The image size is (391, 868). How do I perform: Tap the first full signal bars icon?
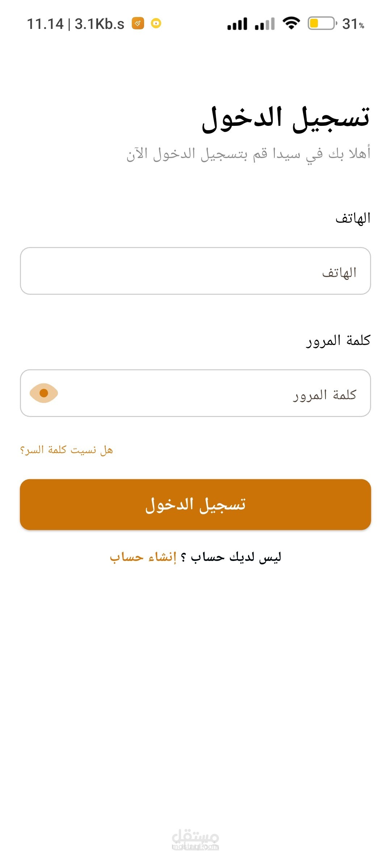(x=237, y=24)
